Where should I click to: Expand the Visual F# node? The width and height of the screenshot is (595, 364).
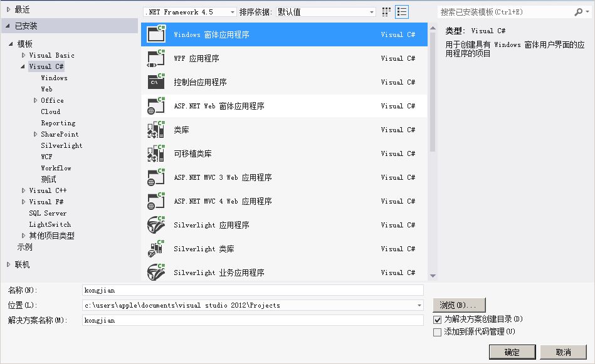(x=24, y=202)
